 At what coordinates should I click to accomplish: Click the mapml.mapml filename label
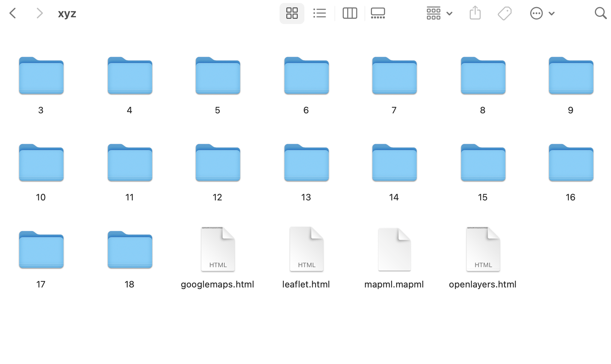(x=394, y=284)
